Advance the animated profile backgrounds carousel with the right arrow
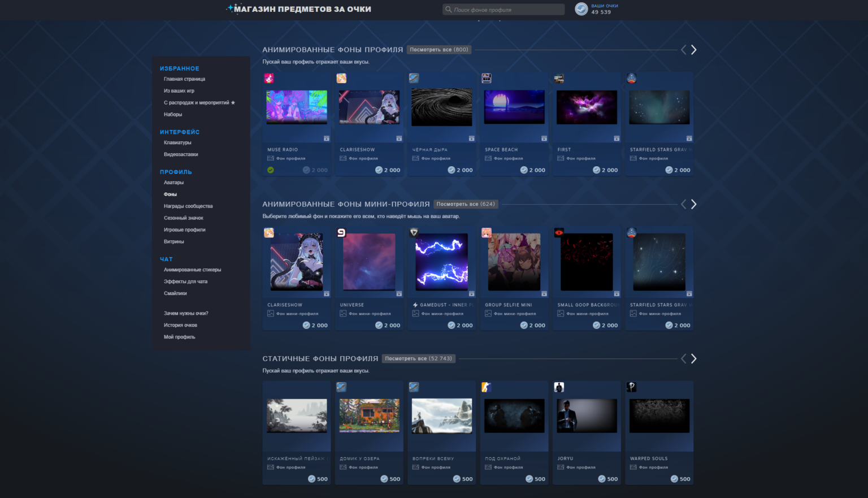This screenshot has width=868, height=498. click(694, 49)
